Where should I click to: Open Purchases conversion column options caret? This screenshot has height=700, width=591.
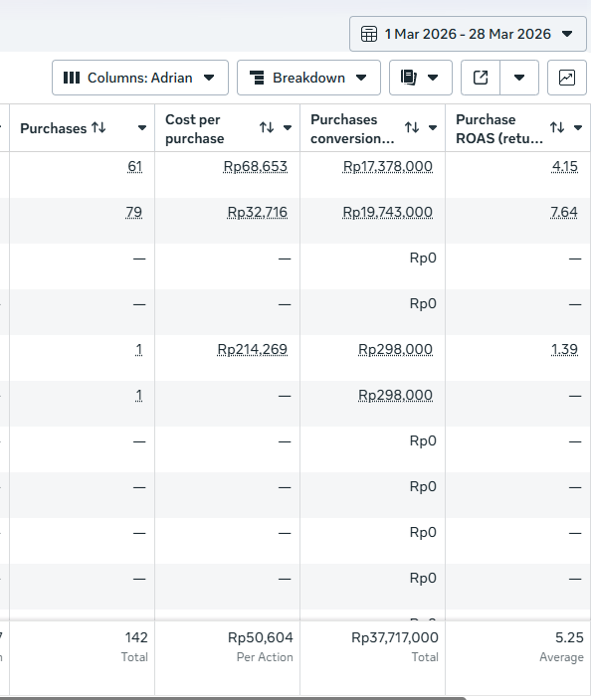tap(433, 127)
